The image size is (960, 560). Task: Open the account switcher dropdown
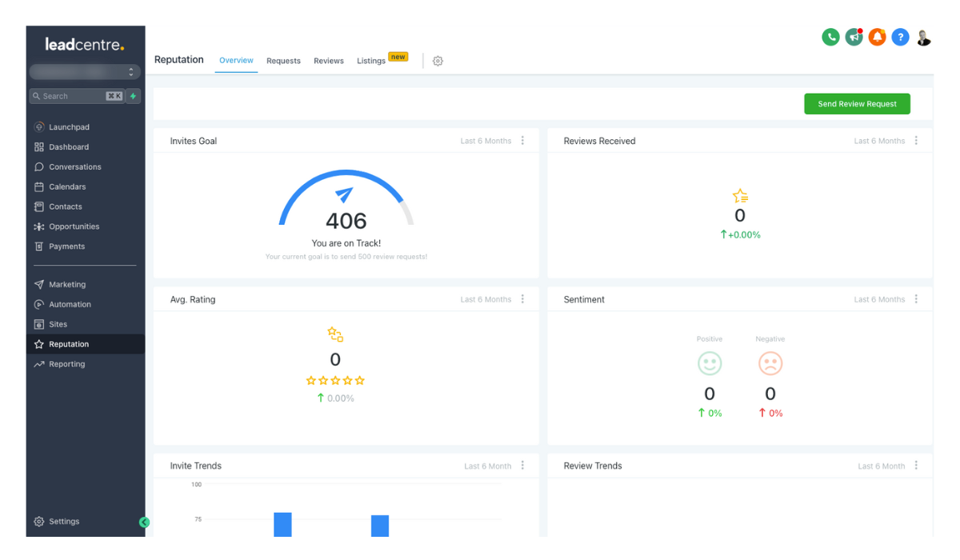point(85,72)
